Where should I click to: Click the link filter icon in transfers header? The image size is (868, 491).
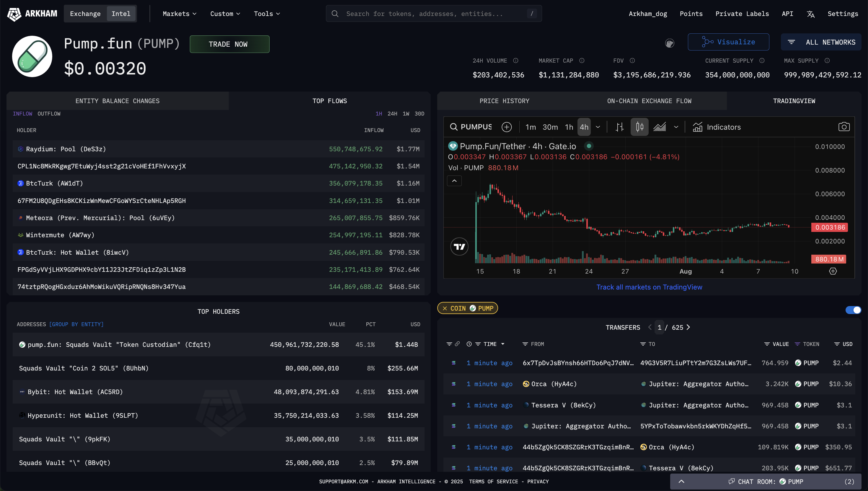click(x=457, y=344)
